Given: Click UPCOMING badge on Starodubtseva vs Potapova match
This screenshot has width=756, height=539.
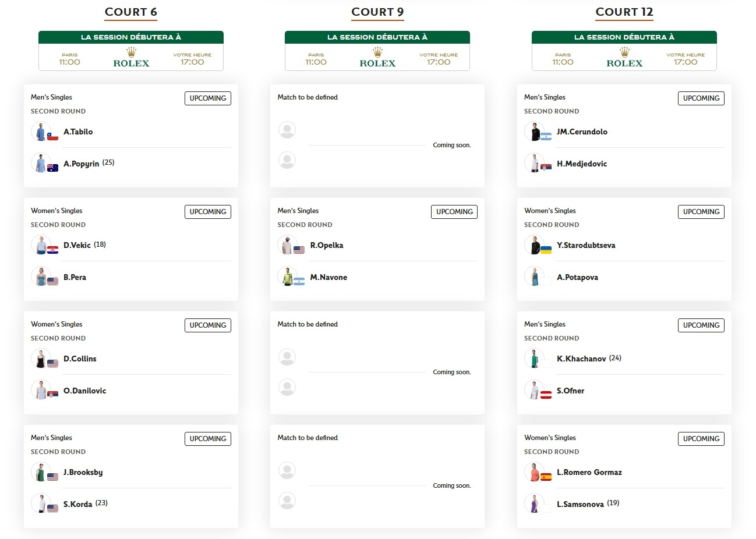Looking at the screenshot, I should pyautogui.click(x=701, y=212).
